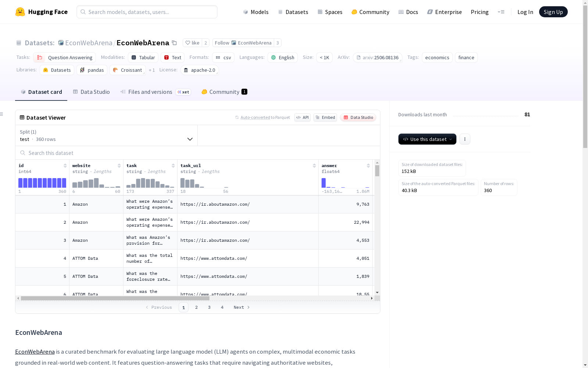Switch to the Data Studio tab
Image resolution: width=588 pixels, height=368 pixels.
click(x=91, y=92)
